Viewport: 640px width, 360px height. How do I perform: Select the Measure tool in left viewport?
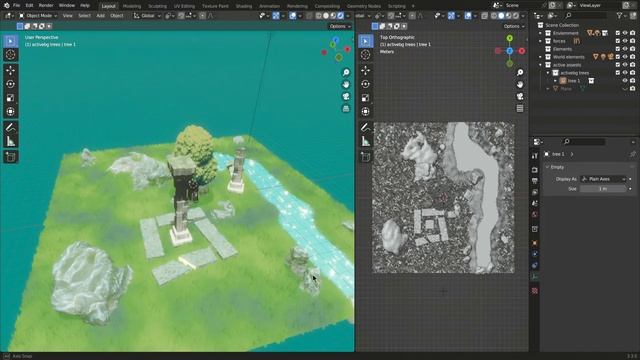11,141
